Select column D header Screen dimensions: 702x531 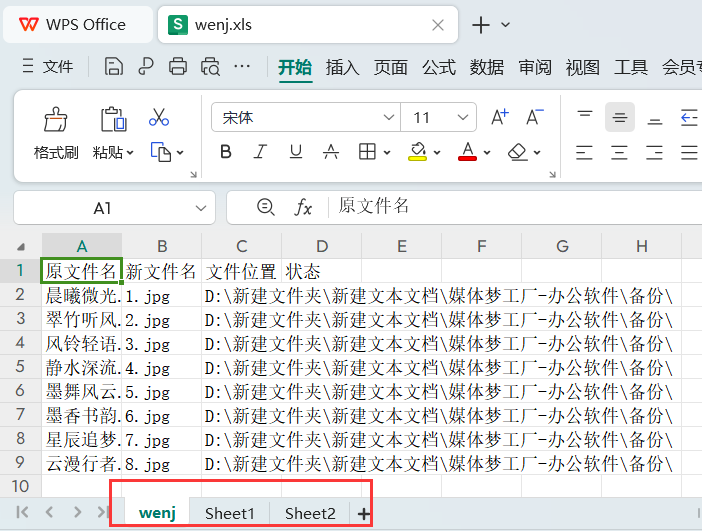point(321,246)
